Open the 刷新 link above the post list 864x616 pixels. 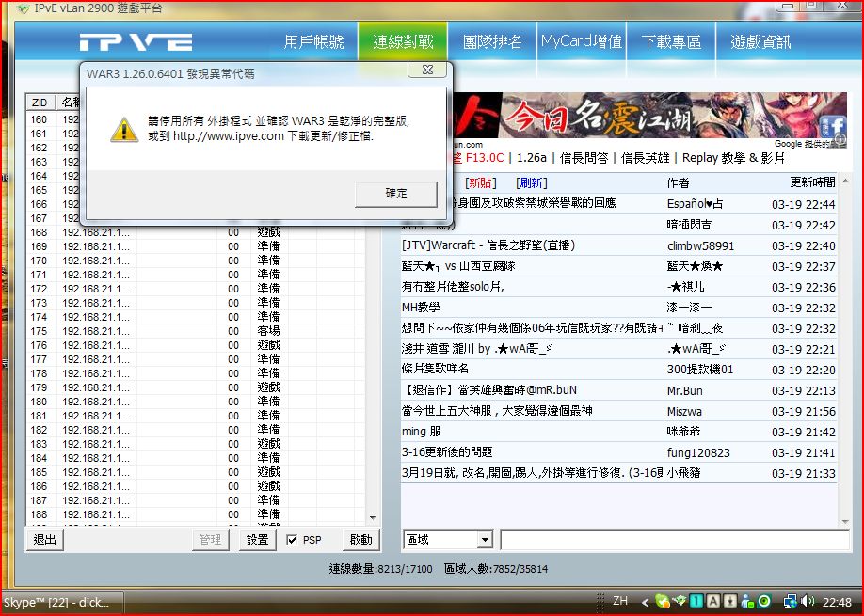531,182
